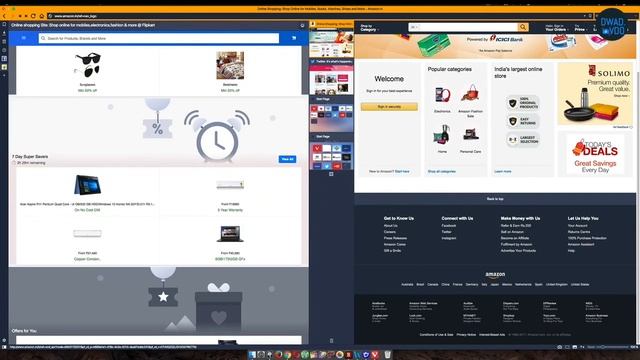Go back using Vivaldi's back arrow
Image resolution: width=640 pixels, height=360 pixels.
[x=4, y=16]
